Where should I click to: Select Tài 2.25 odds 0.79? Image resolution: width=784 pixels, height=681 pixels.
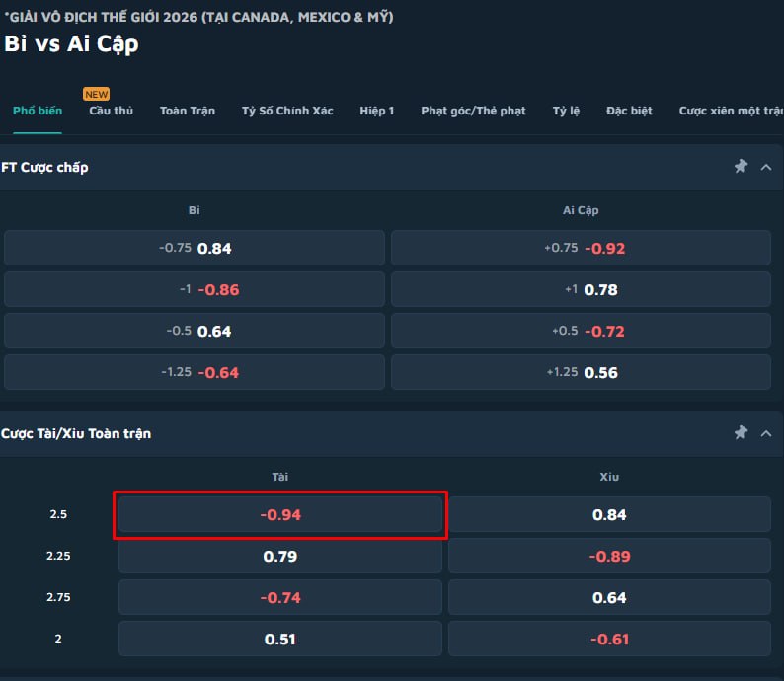pyautogui.click(x=280, y=556)
